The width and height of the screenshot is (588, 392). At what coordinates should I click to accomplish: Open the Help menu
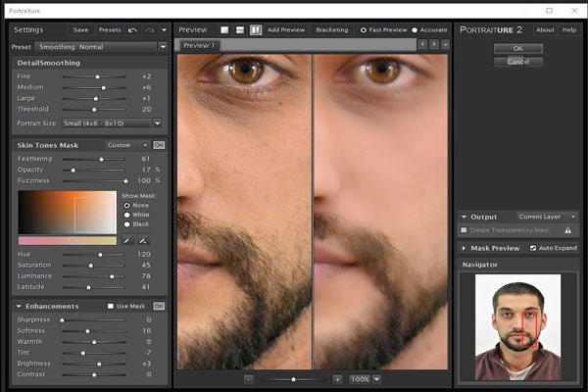tap(568, 30)
